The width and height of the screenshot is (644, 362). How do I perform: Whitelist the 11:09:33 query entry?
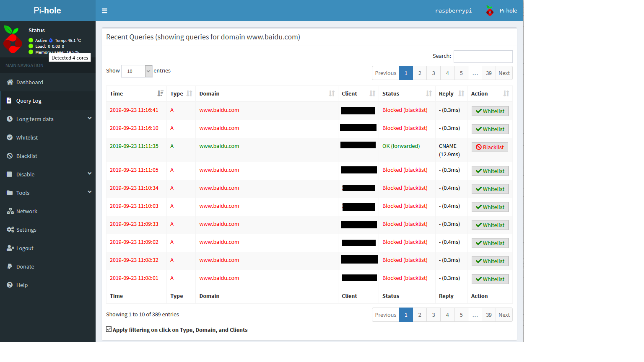pos(490,225)
